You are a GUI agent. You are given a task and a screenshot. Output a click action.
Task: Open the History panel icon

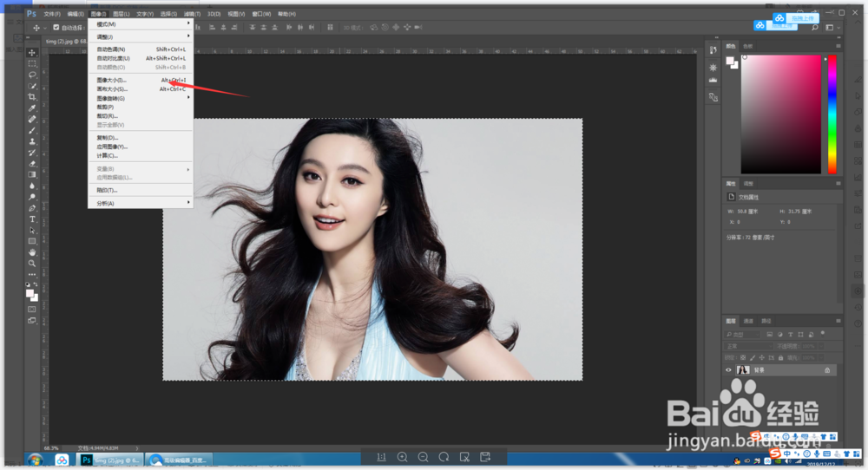tap(713, 50)
